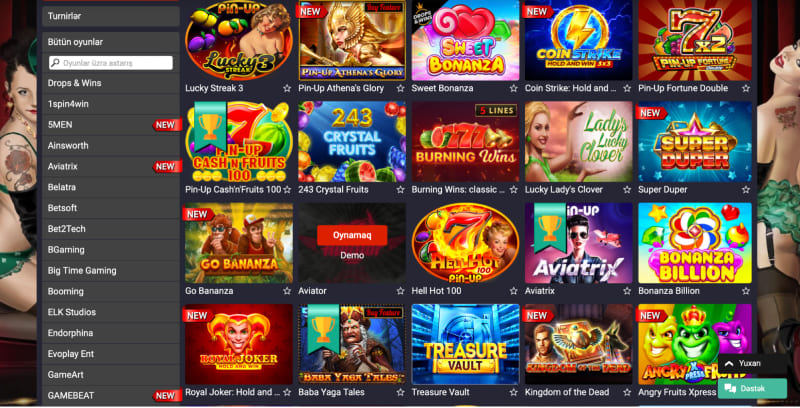Toggle favorite star for Sweet Bonanza
This screenshot has height=408, width=800.
tap(513, 88)
